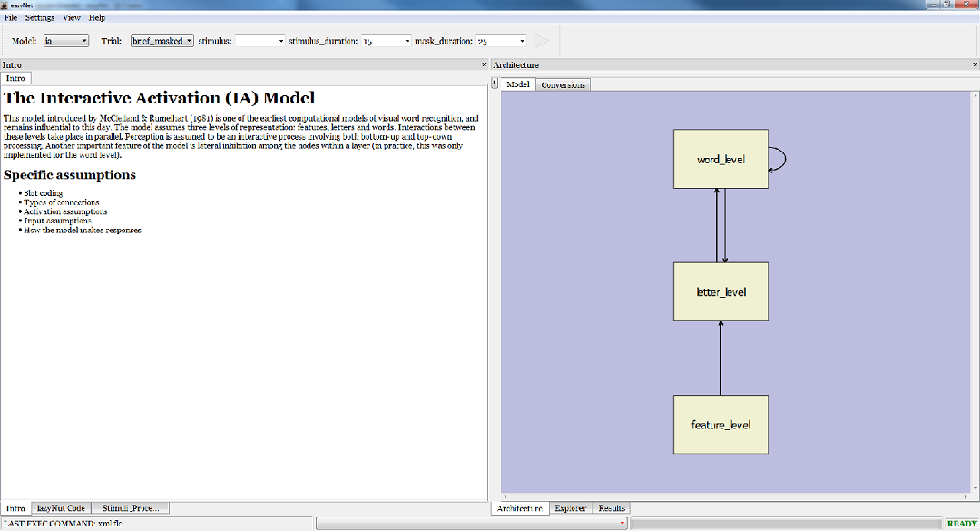Expand the stimulus combo box
This screenshot has width=980, height=531.
[279, 41]
